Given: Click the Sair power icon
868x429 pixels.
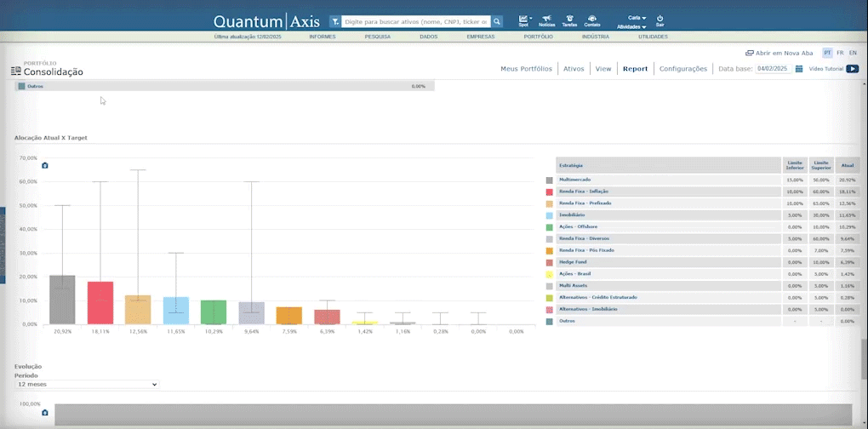Looking at the screenshot, I should [660, 20].
